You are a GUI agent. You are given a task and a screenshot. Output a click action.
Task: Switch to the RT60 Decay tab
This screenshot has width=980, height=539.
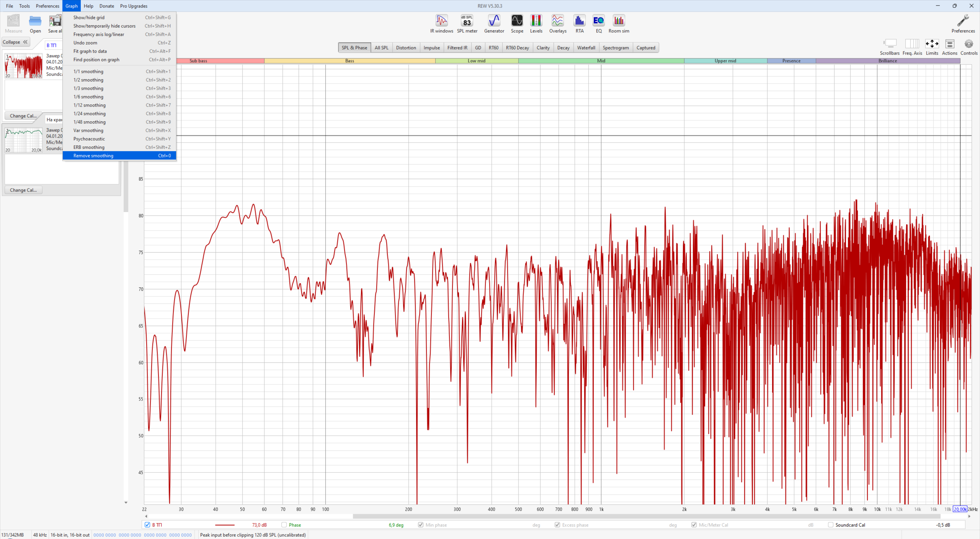point(517,47)
